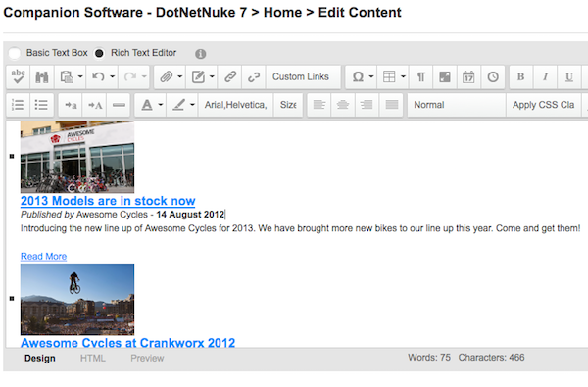Insert a symbol using Omega icon
Screen dimensions: 588x387
click(x=358, y=76)
